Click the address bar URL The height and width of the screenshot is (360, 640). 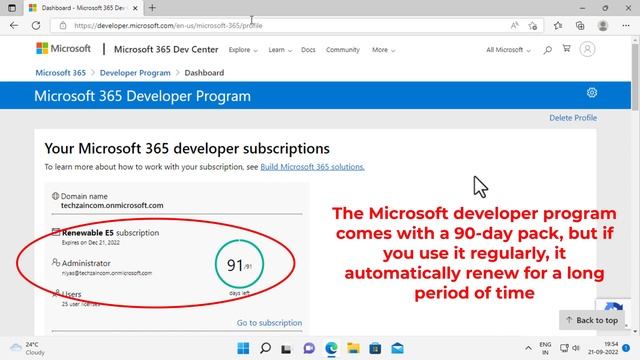[168, 25]
